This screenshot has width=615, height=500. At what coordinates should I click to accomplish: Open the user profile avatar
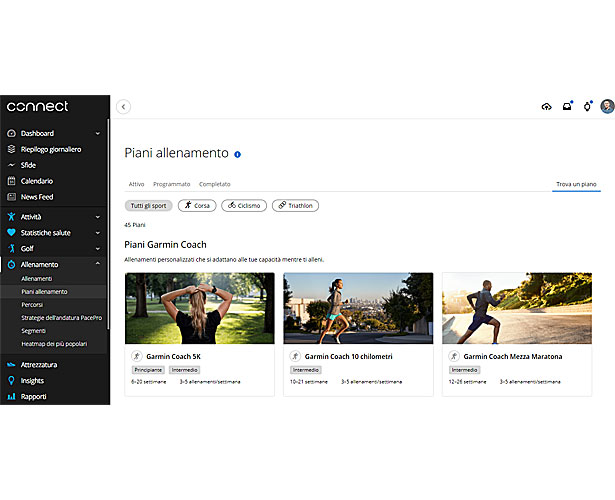click(x=607, y=106)
